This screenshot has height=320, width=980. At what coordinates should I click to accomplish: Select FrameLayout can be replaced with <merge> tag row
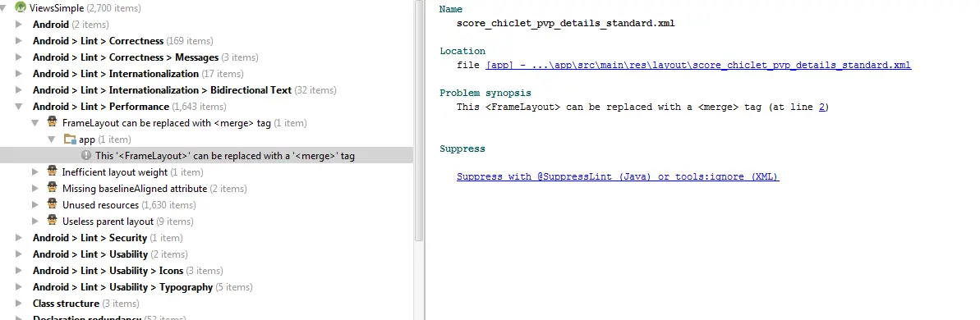coord(184,123)
